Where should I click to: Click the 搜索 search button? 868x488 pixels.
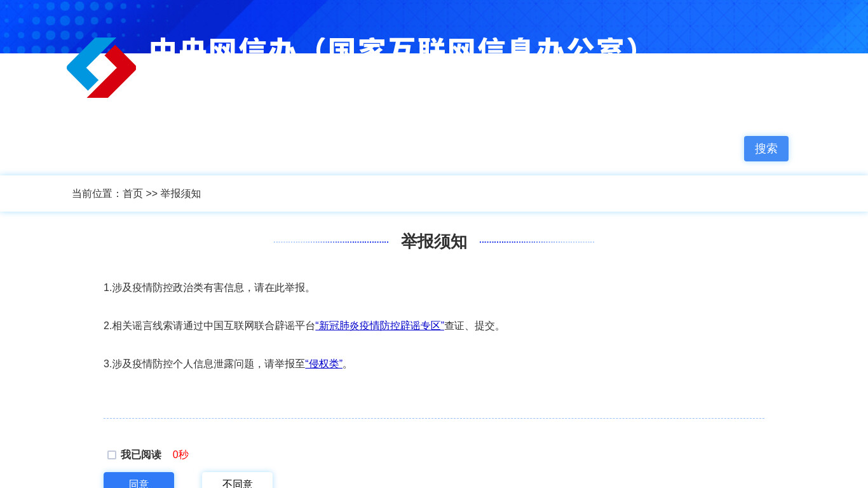(x=766, y=149)
